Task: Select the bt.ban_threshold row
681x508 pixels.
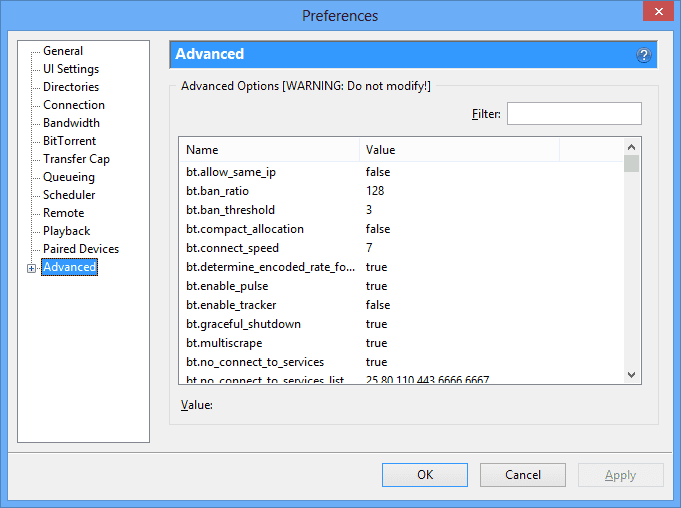Action: (401, 210)
